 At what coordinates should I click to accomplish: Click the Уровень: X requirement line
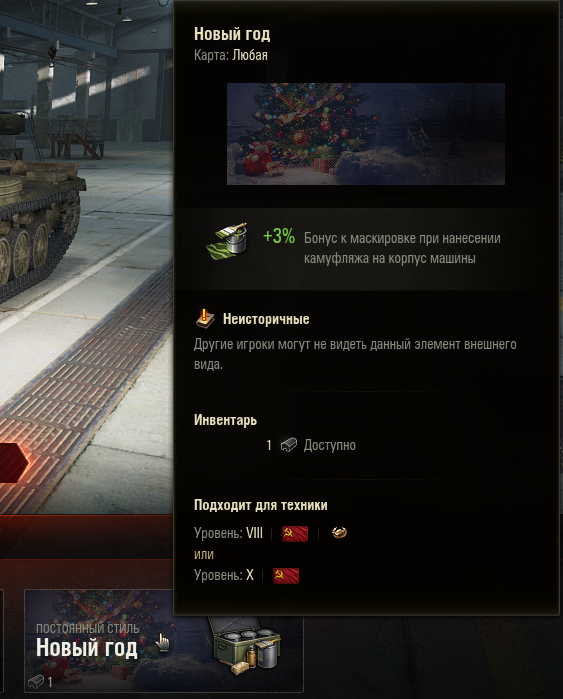[x=247, y=576]
